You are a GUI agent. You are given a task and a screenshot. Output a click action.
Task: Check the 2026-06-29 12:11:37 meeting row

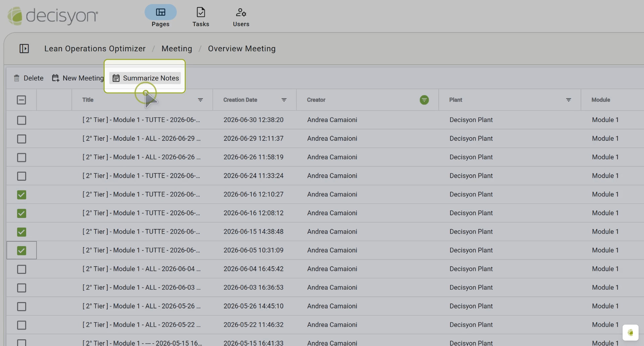[21, 139]
